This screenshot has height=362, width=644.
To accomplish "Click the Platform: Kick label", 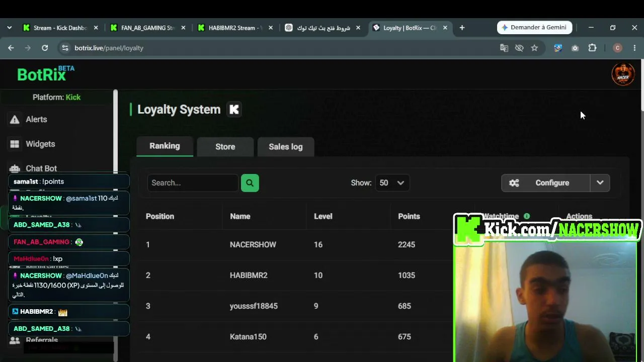I will tap(56, 97).
